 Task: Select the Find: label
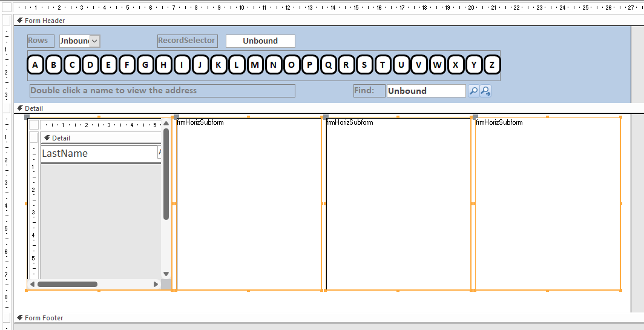coord(369,91)
